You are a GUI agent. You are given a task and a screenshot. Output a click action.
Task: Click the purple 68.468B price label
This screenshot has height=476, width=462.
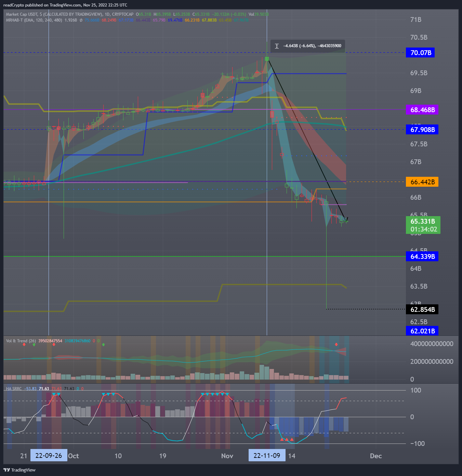(422, 110)
